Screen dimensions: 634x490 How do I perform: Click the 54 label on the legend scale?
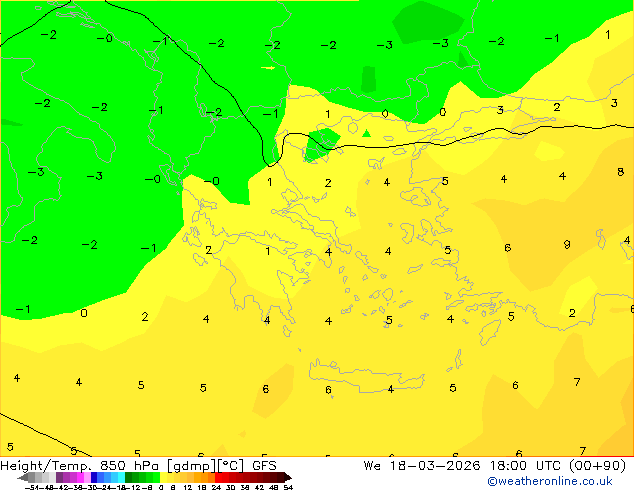287,487
